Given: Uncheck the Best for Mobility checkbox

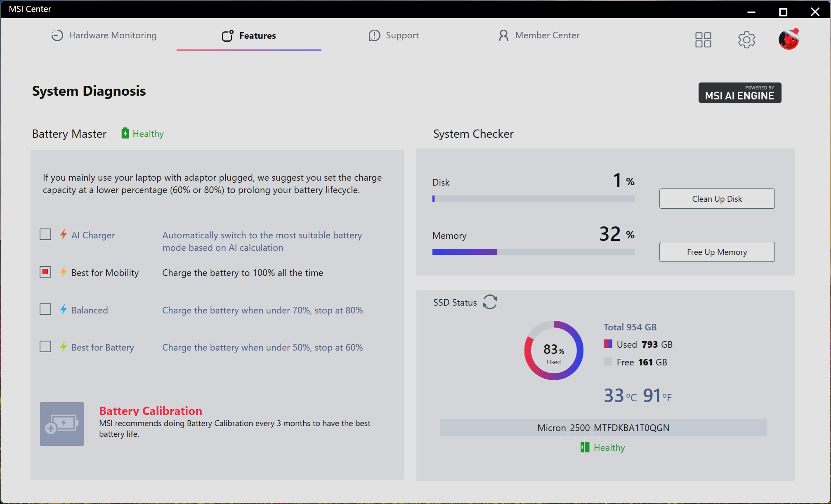Looking at the screenshot, I should 45,272.
